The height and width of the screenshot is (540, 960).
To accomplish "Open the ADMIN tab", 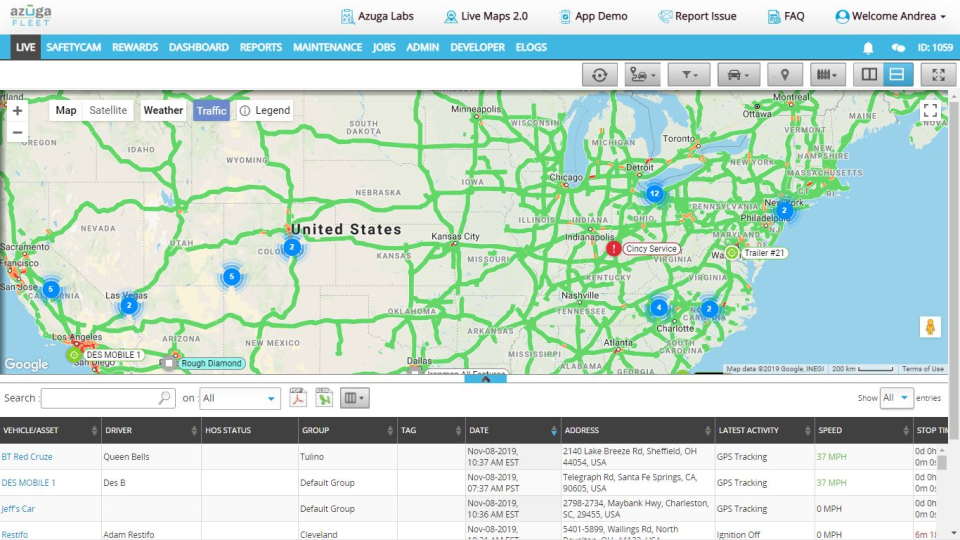I will click(422, 47).
